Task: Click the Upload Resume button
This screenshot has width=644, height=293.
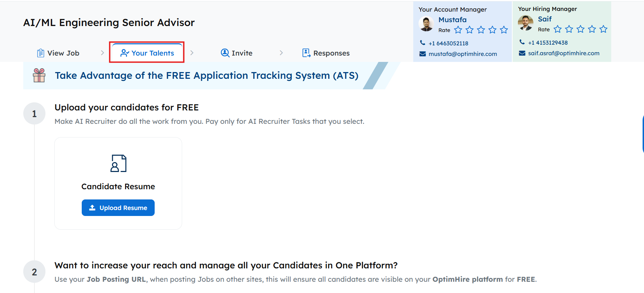Action: (x=118, y=208)
